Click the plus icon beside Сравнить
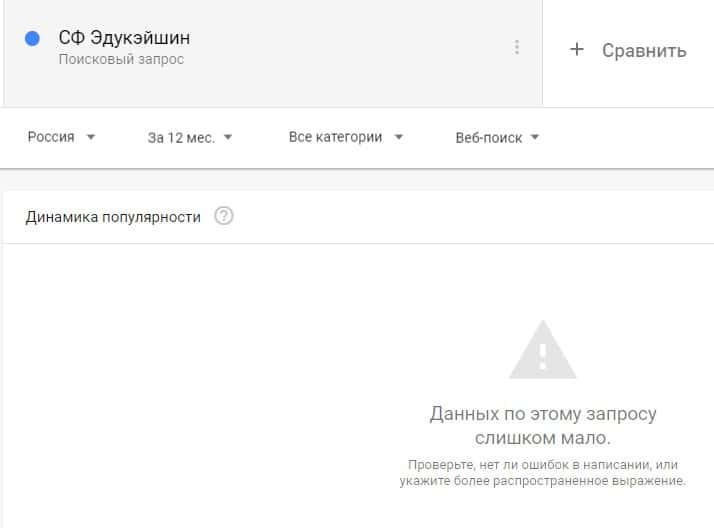 (576, 49)
